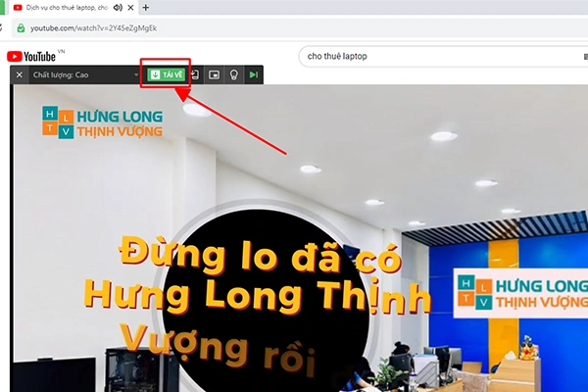588x392 pixels.
Task: View site security info via the green lock icon
Action: [21, 28]
